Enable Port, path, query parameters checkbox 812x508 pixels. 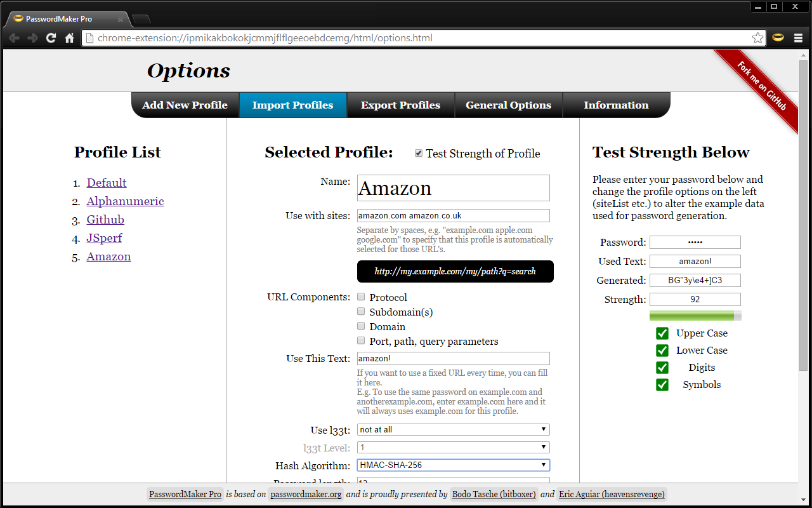coord(361,340)
